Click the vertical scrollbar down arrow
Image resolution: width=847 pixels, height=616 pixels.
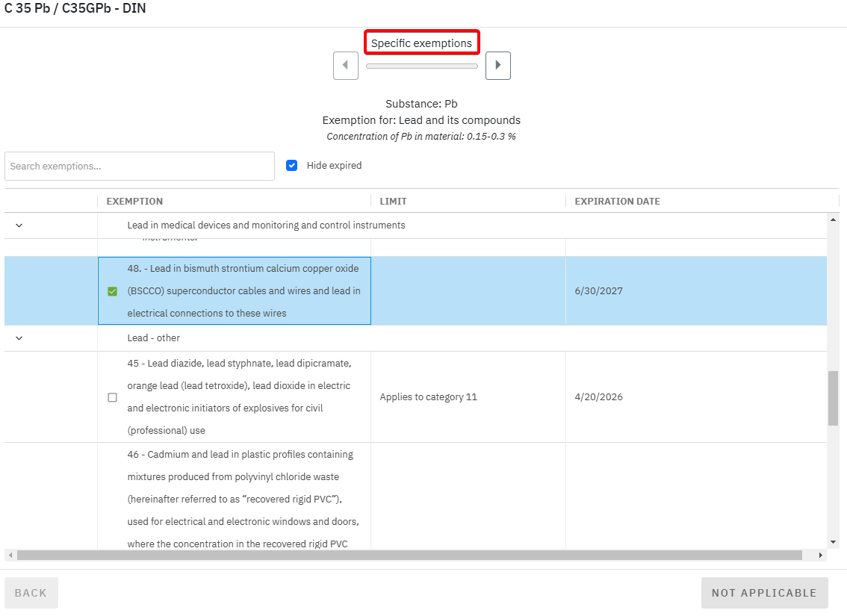coord(833,542)
